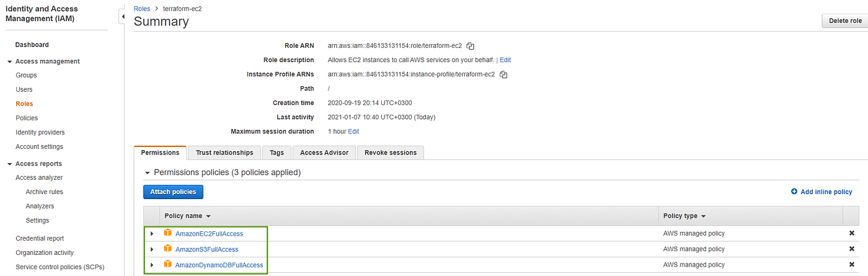The width and height of the screenshot is (868, 276).
Task: Detach AmazonS3FullAccess with its X icon
Action: point(851,249)
